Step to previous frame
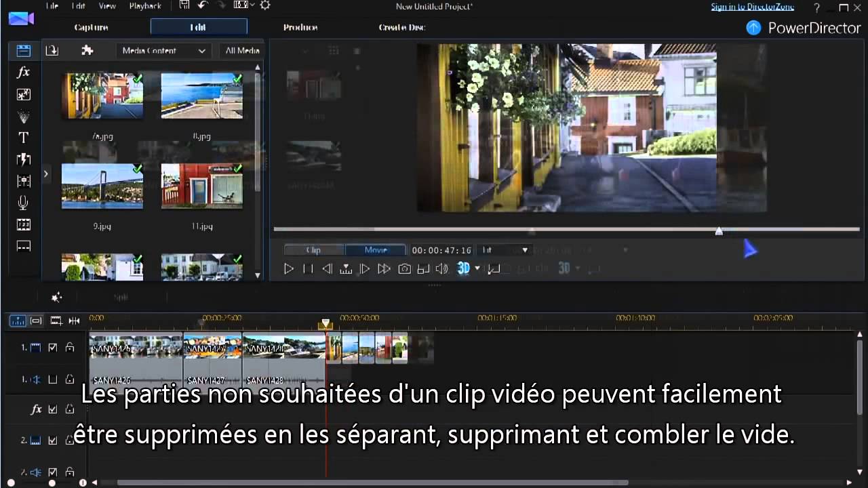Viewport: 868px width, 488px height. click(327, 269)
